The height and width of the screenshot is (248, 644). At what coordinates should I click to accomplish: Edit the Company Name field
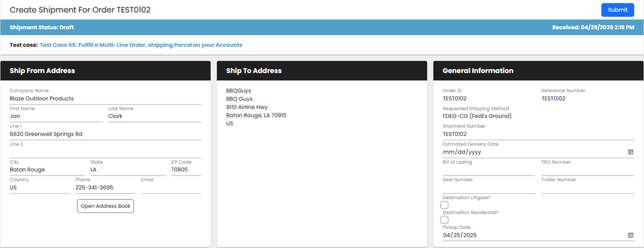106,99
